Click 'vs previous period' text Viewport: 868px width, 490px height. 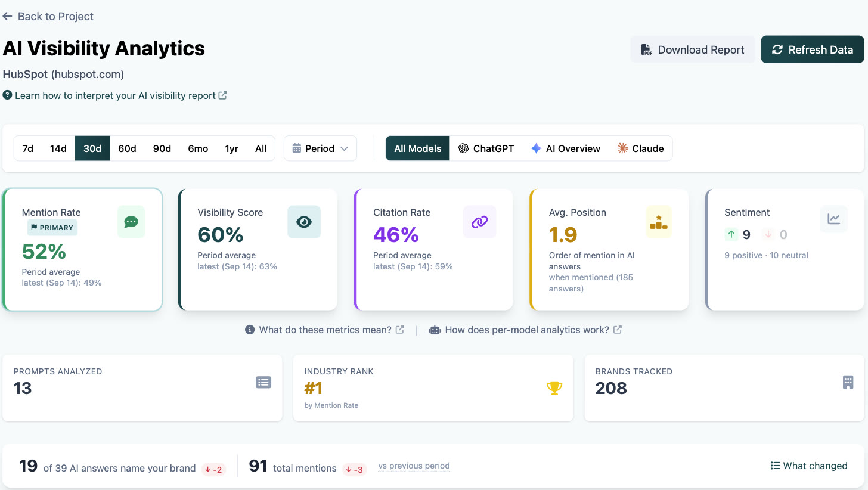point(414,466)
